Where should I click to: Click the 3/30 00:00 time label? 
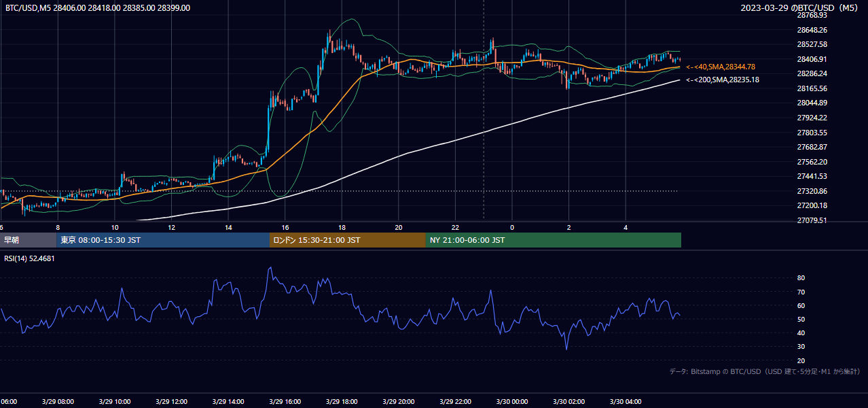(x=512, y=402)
